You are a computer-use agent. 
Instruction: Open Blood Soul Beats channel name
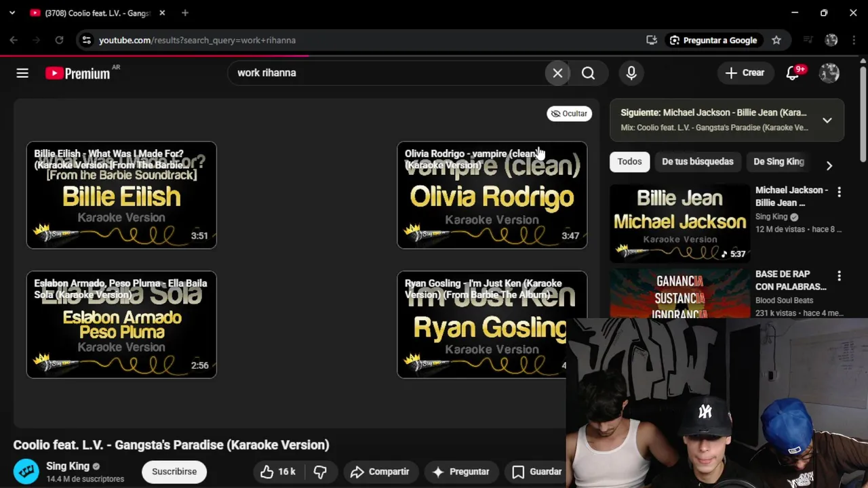[x=784, y=300]
